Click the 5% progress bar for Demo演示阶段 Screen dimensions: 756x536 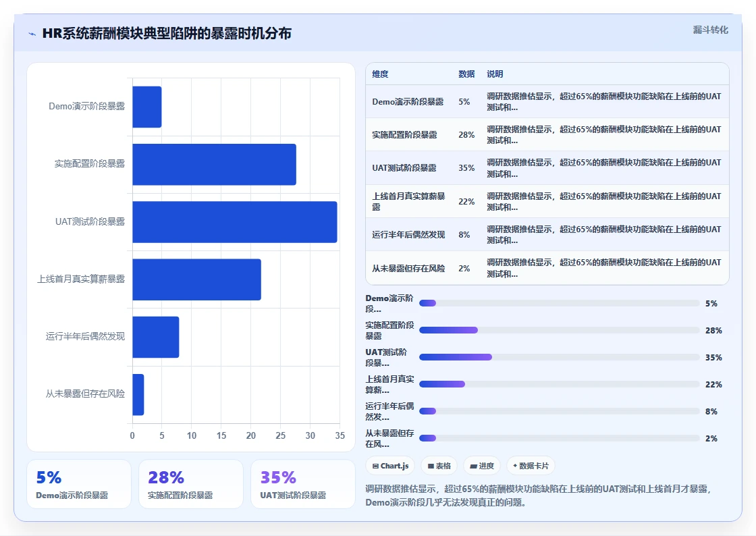560,303
